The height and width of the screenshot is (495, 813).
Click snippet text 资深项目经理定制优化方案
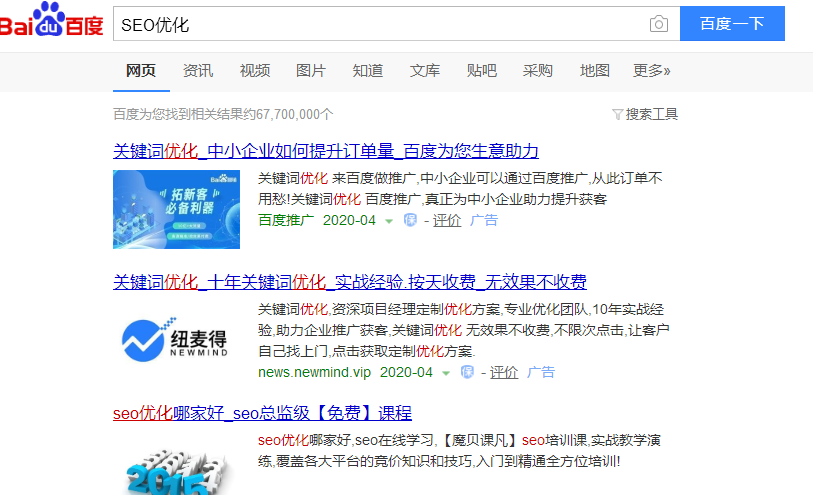pyautogui.click(x=416, y=309)
